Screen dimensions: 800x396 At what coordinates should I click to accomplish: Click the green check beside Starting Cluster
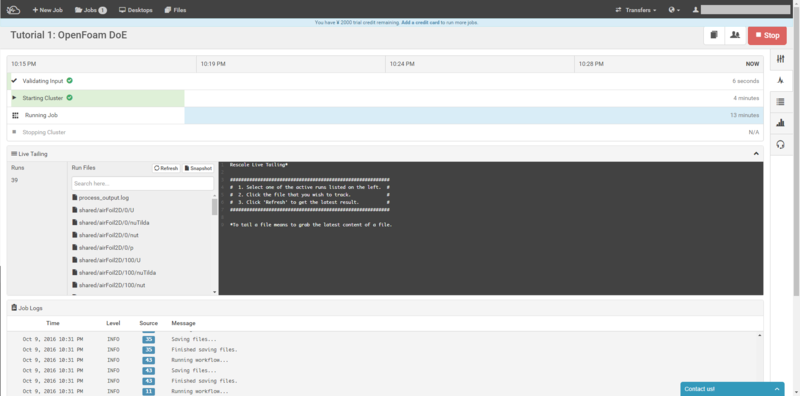(69, 97)
